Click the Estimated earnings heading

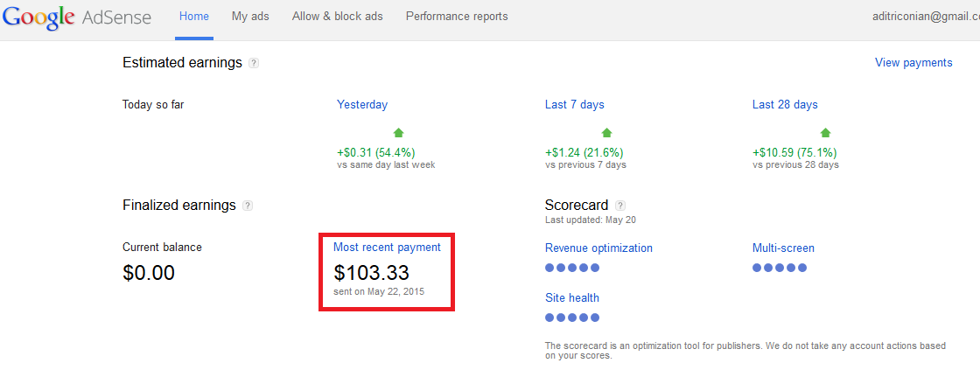[183, 62]
